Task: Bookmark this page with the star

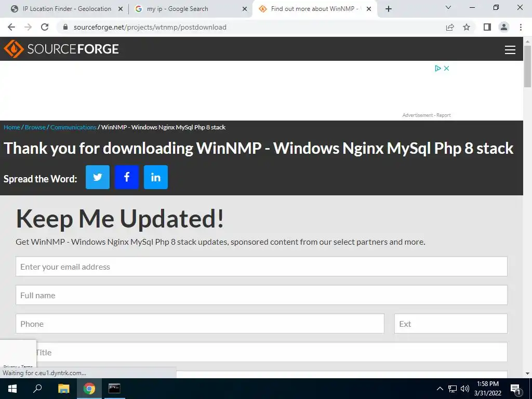Action: click(x=467, y=27)
